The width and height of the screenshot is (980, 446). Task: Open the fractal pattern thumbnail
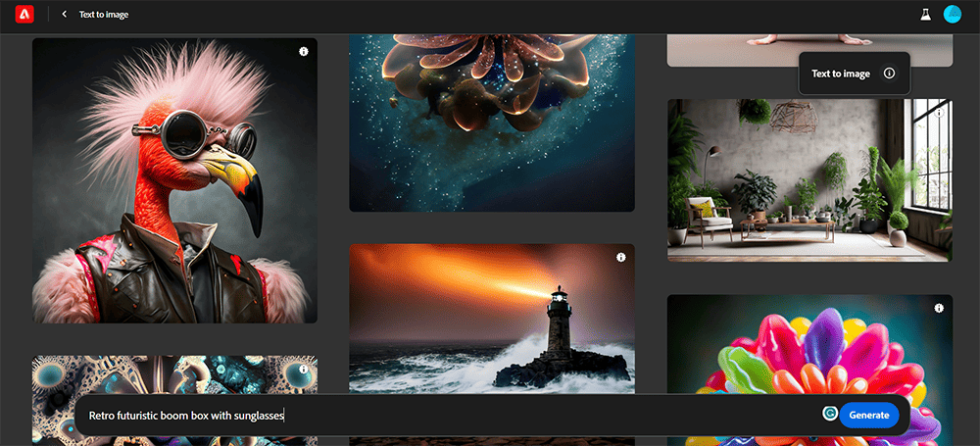[175, 375]
